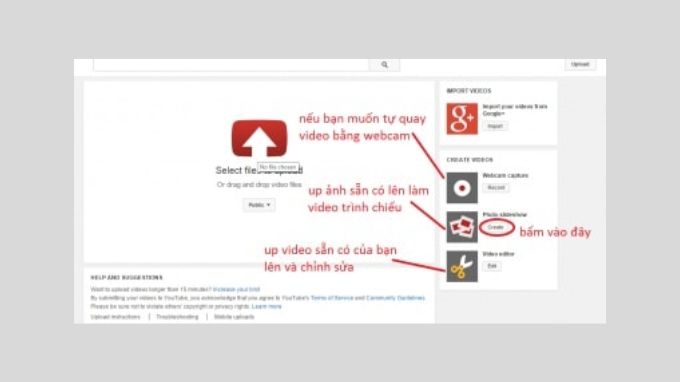
Task: Click the red upload arrow icon
Action: [x=259, y=138]
